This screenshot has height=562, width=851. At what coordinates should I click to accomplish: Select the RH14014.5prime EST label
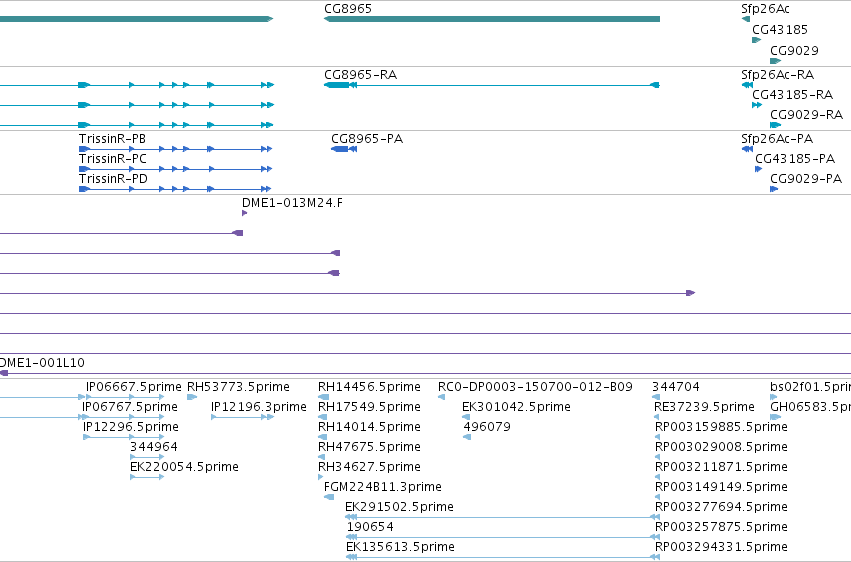[369, 427]
